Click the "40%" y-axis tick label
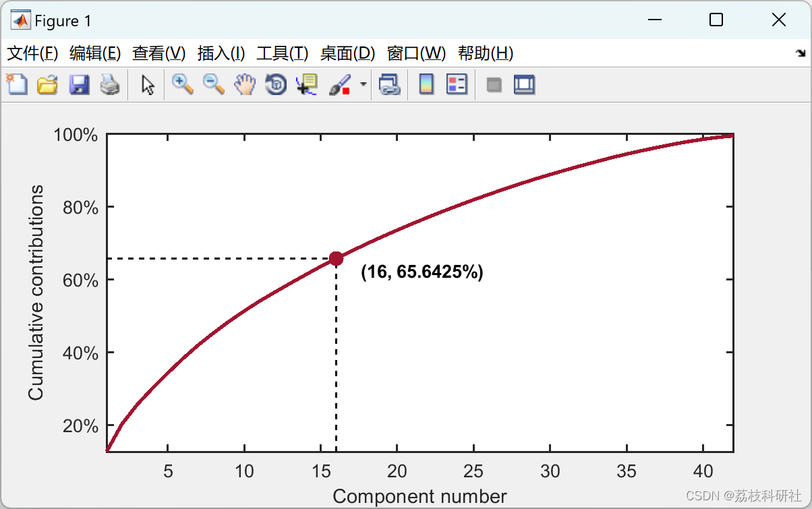812x509 pixels. [x=80, y=353]
